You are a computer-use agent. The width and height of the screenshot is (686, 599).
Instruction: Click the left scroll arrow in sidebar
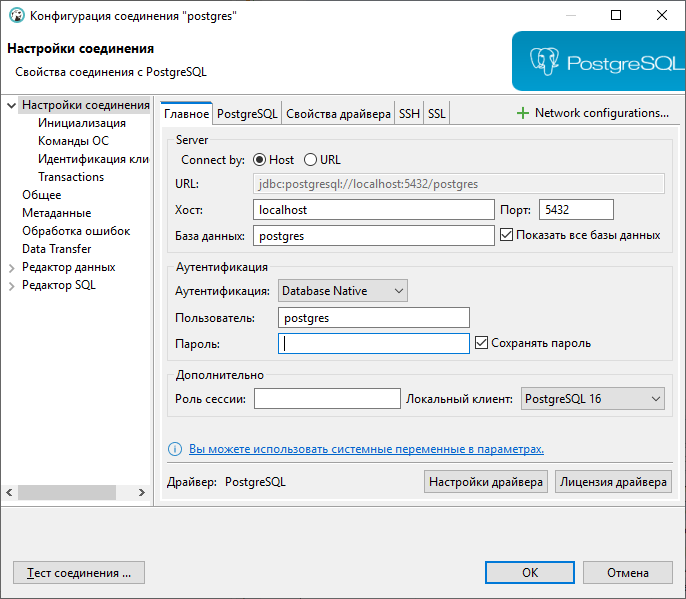click(9, 492)
